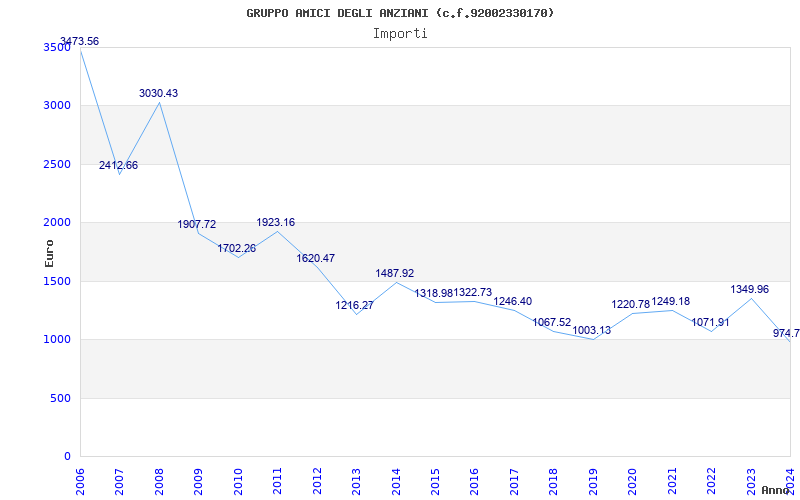Select the 2024 year axis label

pyautogui.click(x=790, y=481)
